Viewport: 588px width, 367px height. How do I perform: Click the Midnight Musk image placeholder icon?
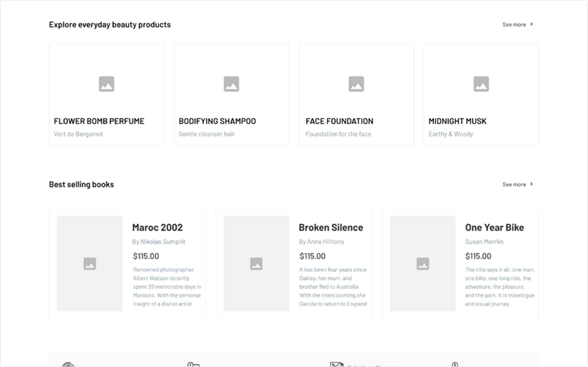481,84
